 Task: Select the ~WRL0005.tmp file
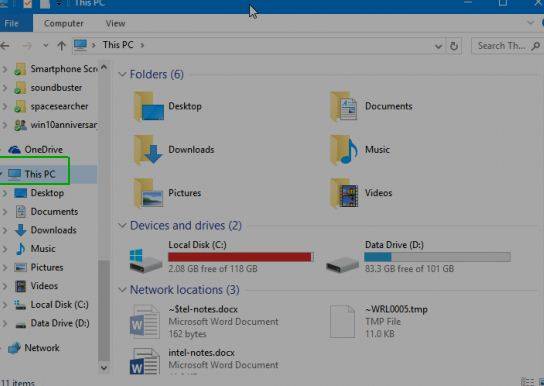379,321
